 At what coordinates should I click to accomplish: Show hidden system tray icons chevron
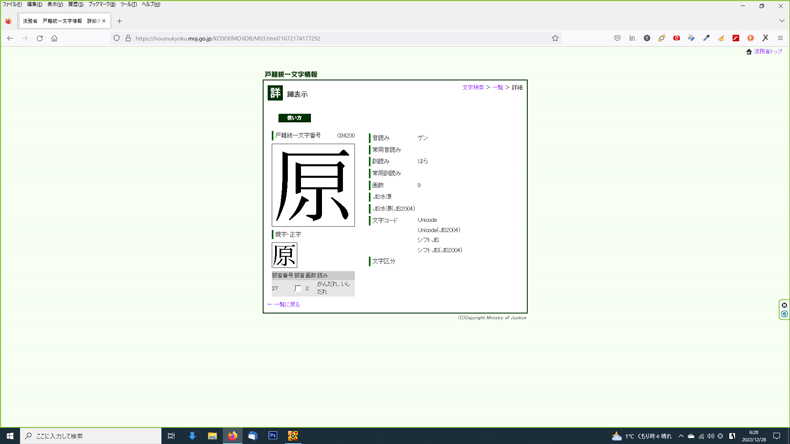(x=681, y=436)
